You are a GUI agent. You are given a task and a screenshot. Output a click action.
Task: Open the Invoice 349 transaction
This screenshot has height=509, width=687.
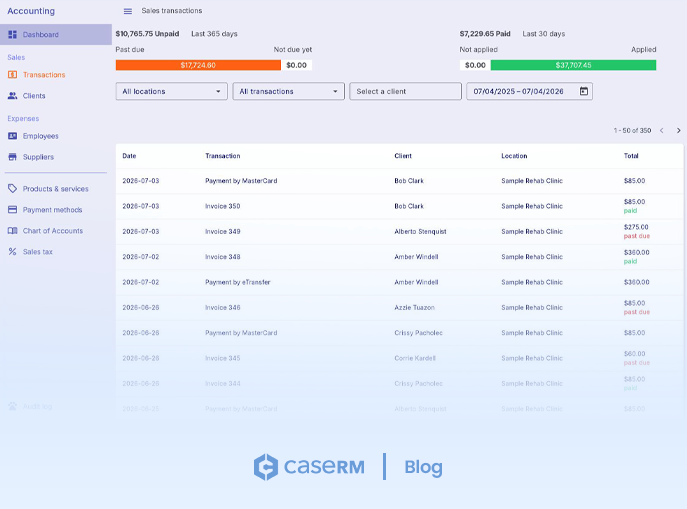223,231
